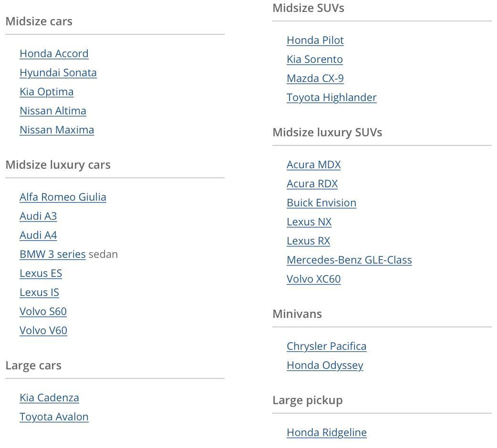Click the Honda Pilot link

315,40
